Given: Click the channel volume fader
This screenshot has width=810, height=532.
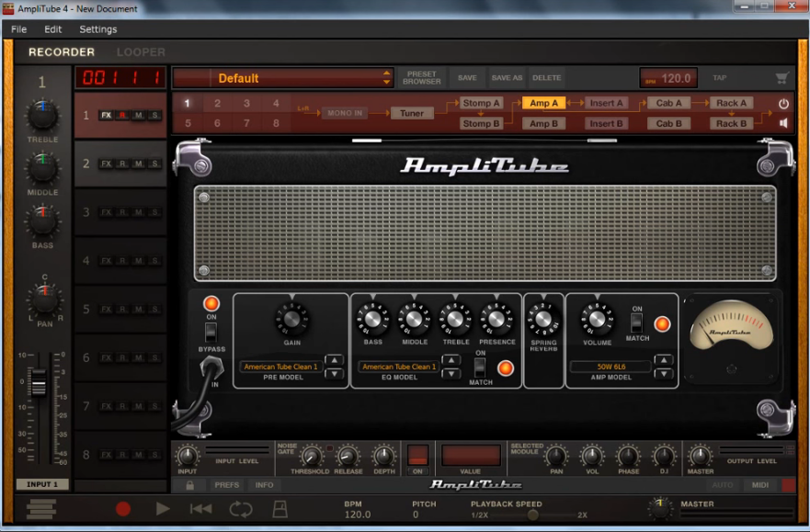Looking at the screenshot, I should [x=39, y=382].
